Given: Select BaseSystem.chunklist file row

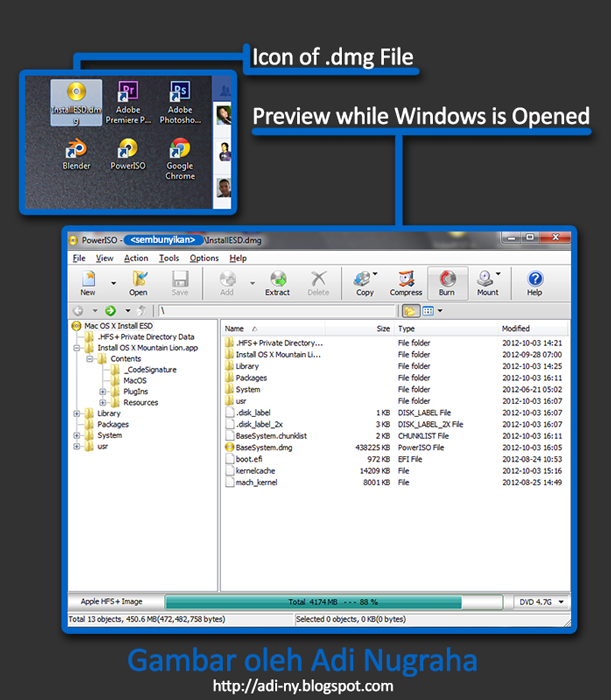Looking at the screenshot, I should coord(395,436).
